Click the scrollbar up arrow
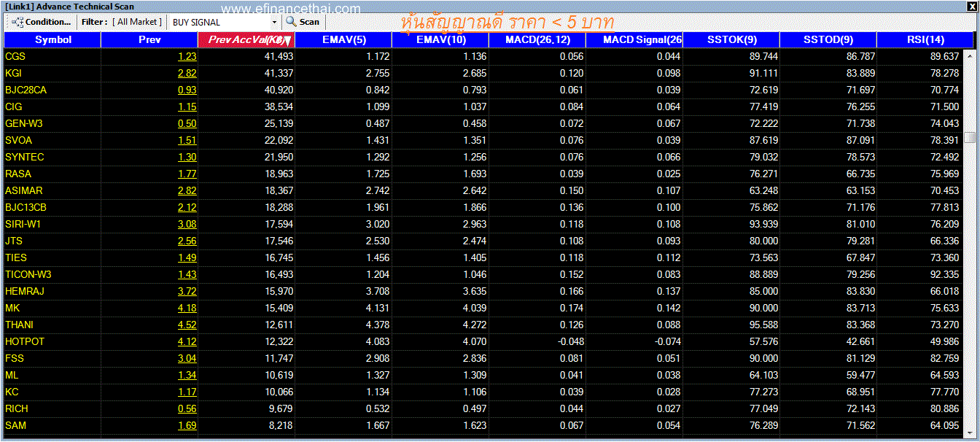This screenshot has height=442, width=980. point(969,55)
